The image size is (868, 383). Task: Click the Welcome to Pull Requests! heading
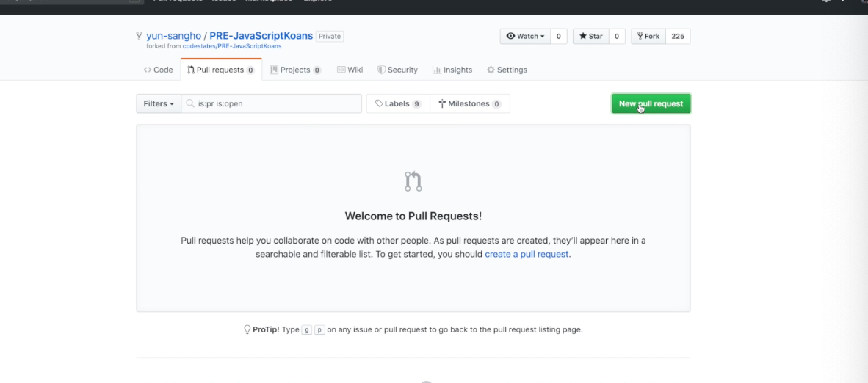pos(413,216)
